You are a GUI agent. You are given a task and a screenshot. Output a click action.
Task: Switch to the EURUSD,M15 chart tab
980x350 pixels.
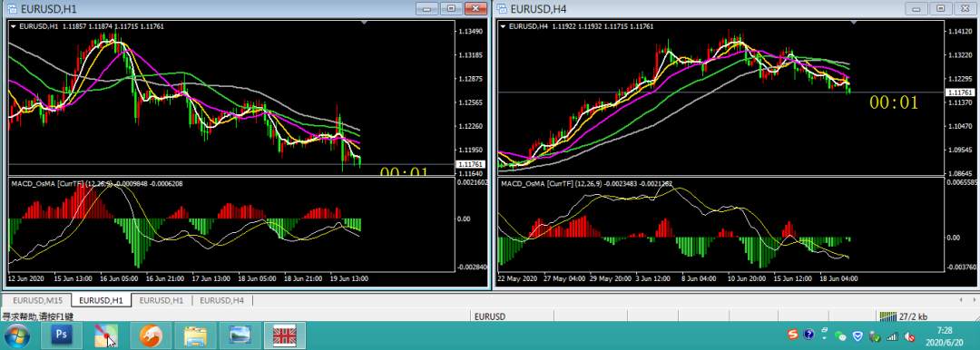(37, 301)
